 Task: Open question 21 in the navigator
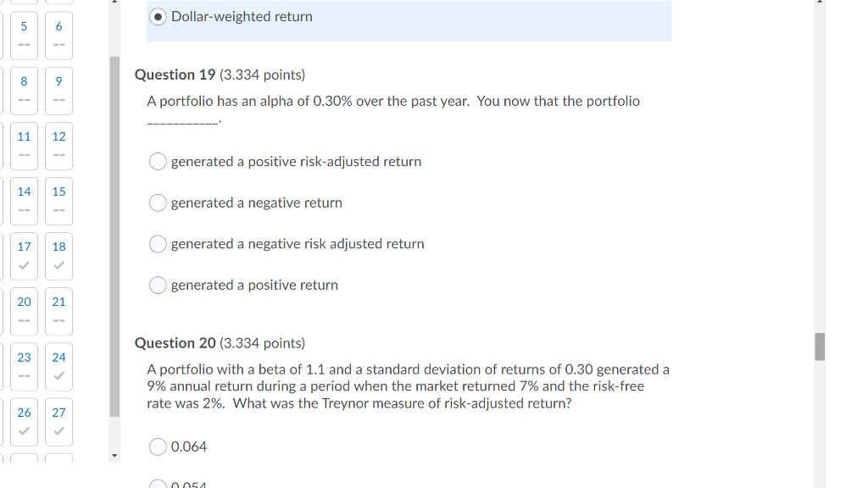click(x=58, y=311)
